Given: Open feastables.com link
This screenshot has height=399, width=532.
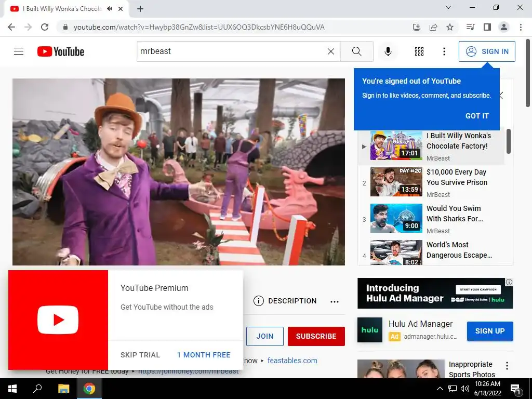Looking at the screenshot, I should [x=292, y=361].
